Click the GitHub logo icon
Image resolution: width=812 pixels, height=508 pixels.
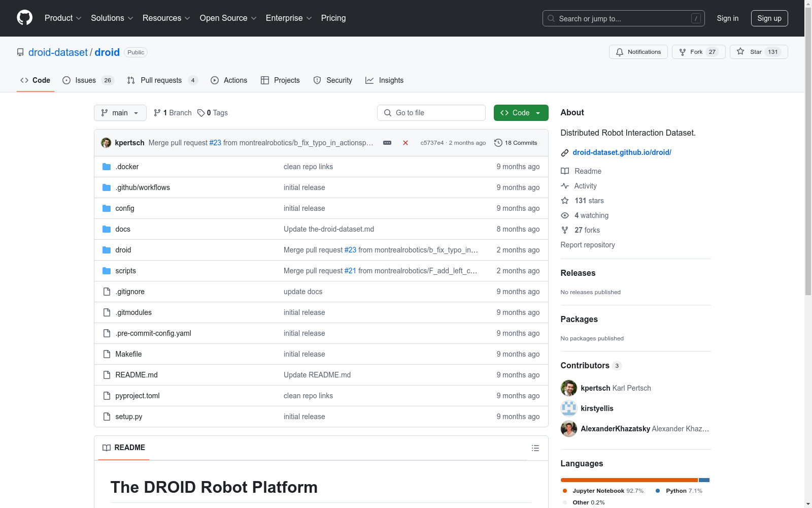click(x=24, y=18)
